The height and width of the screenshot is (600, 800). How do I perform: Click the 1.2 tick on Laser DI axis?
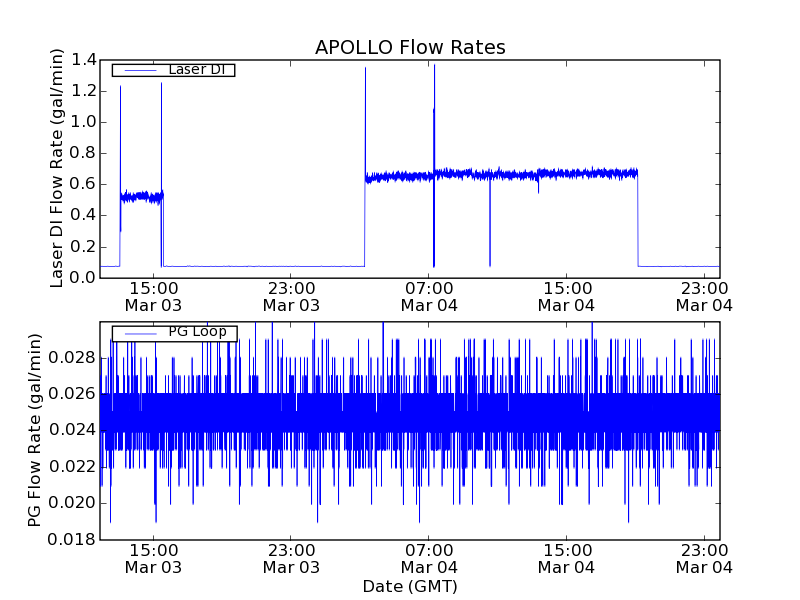point(84,91)
